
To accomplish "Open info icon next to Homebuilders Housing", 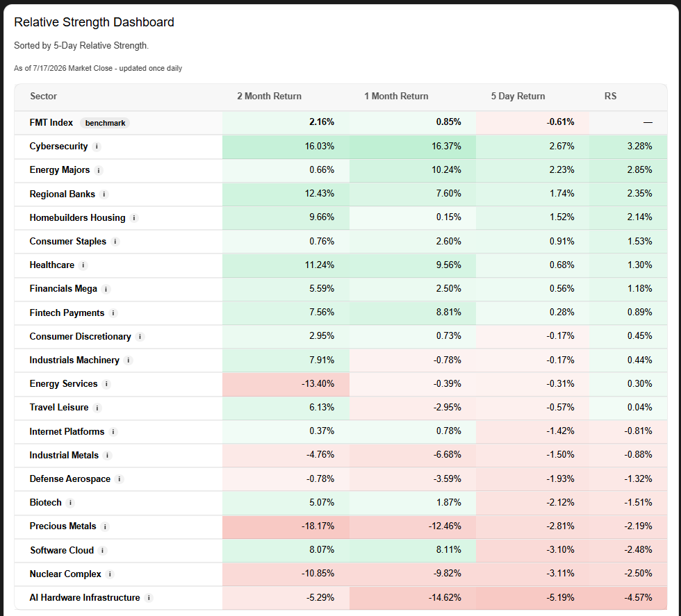I will click(134, 218).
